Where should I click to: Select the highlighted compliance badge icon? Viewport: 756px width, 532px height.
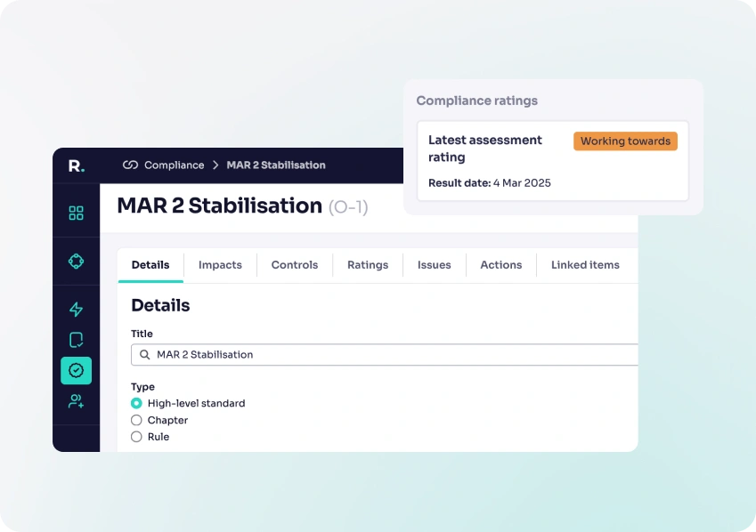pyautogui.click(x=76, y=370)
